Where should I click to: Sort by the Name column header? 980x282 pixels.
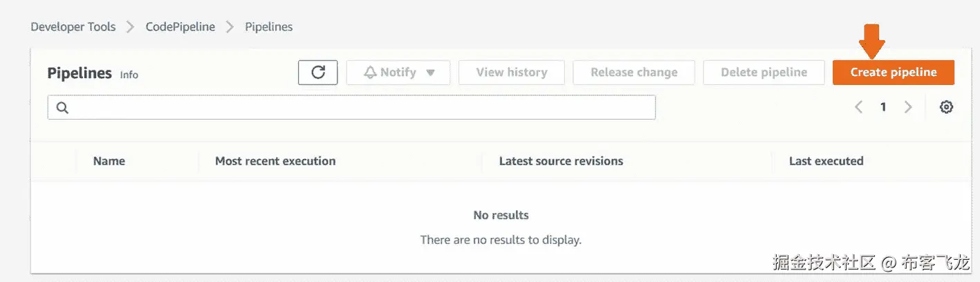tap(109, 161)
